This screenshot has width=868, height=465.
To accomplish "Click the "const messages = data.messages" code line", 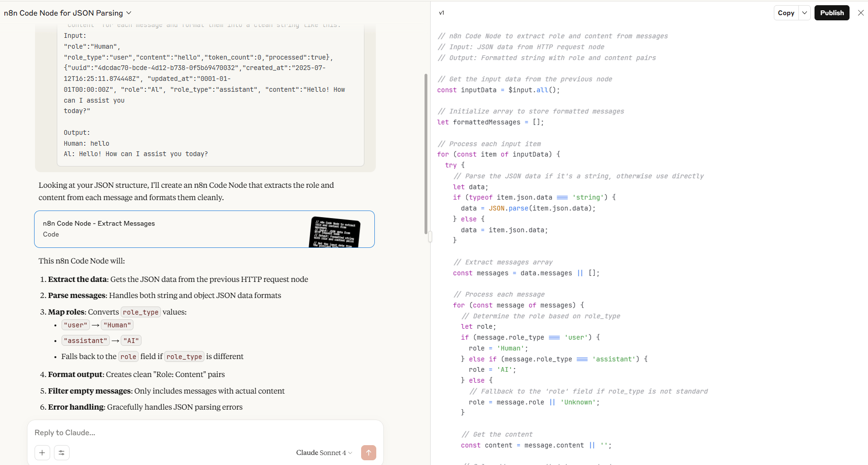I will click(526, 273).
